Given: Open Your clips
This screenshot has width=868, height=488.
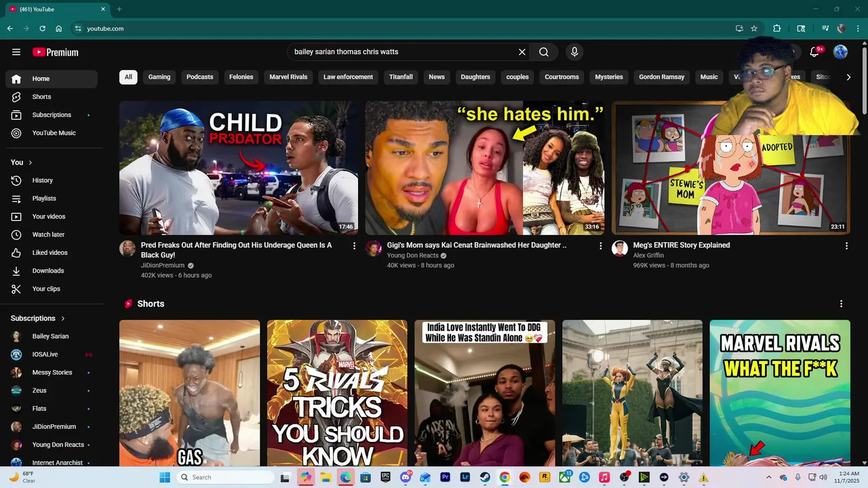Looking at the screenshot, I should (52, 289).
